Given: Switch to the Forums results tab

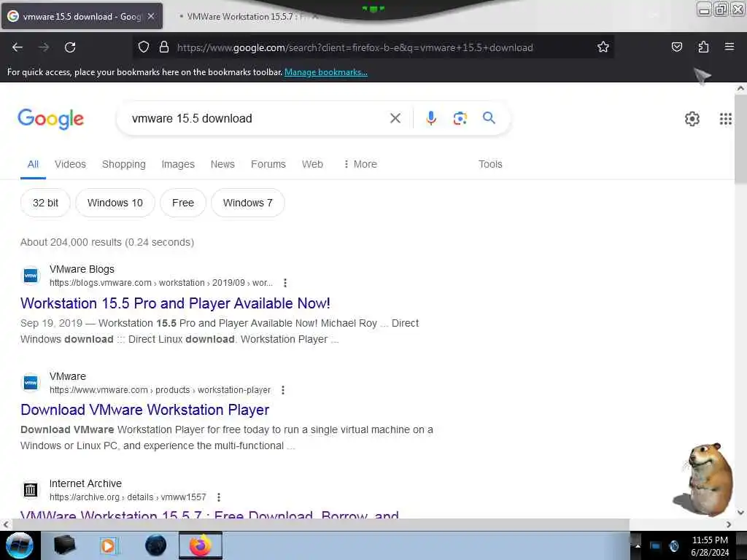Looking at the screenshot, I should point(268,164).
